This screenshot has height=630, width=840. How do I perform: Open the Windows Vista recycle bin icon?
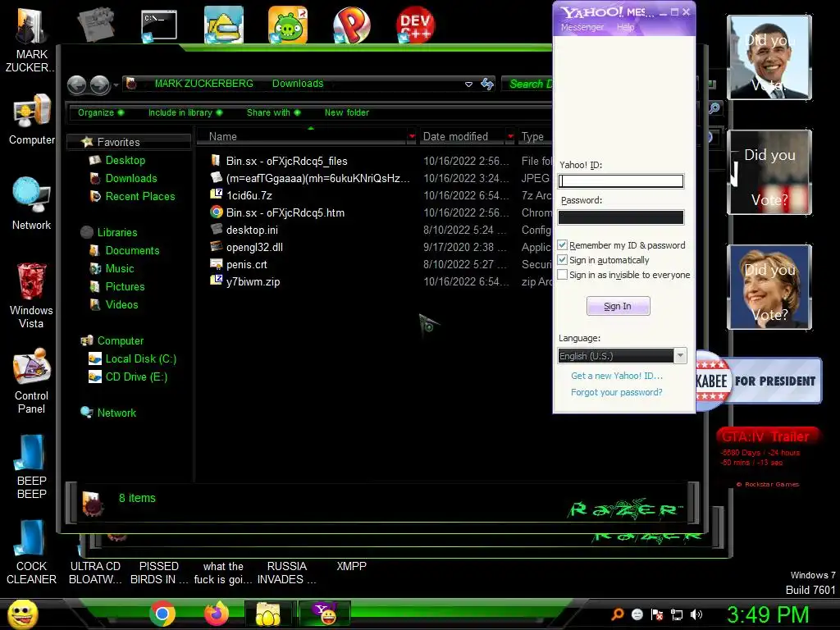pos(32,294)
